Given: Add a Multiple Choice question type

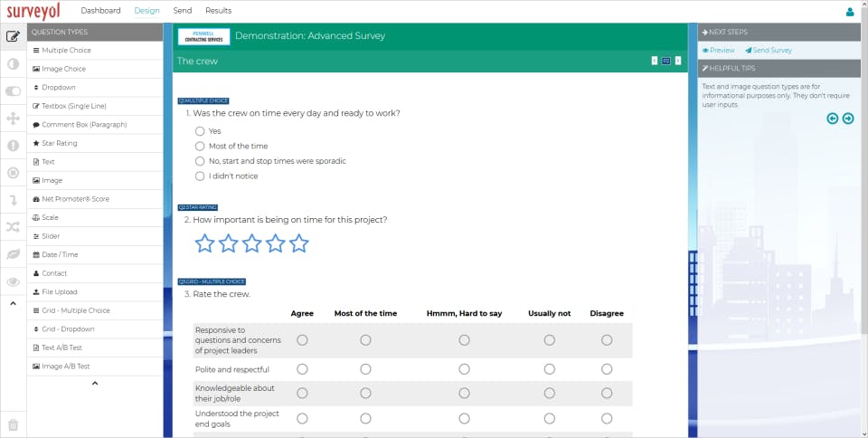Looking at the screenshot, I should click(95, 51).
